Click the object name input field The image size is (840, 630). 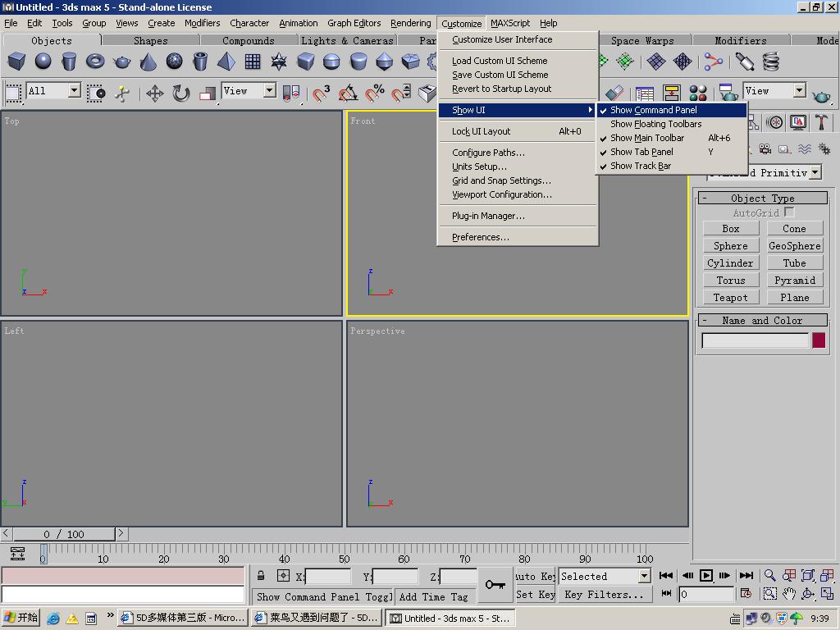tap(756, 340)
